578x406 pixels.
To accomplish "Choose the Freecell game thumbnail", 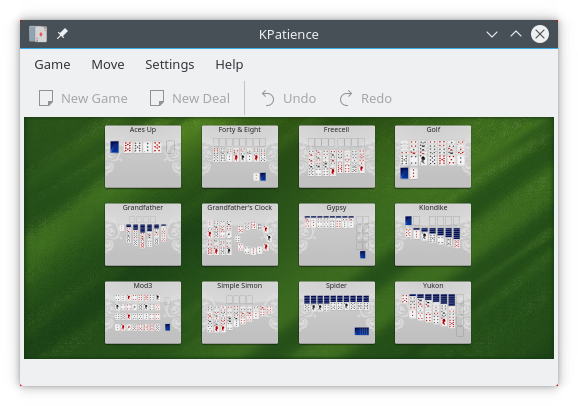I will 337,157.
